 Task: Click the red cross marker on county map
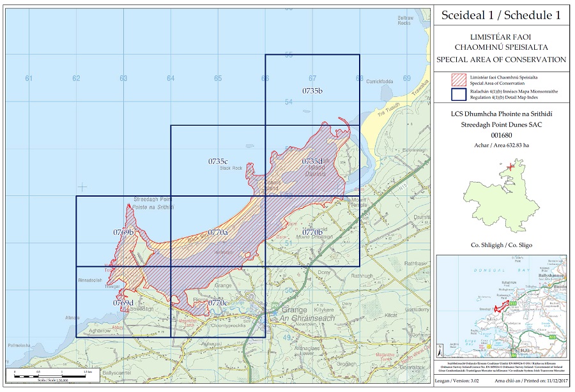pyautogui.click(x=510, y=167)
